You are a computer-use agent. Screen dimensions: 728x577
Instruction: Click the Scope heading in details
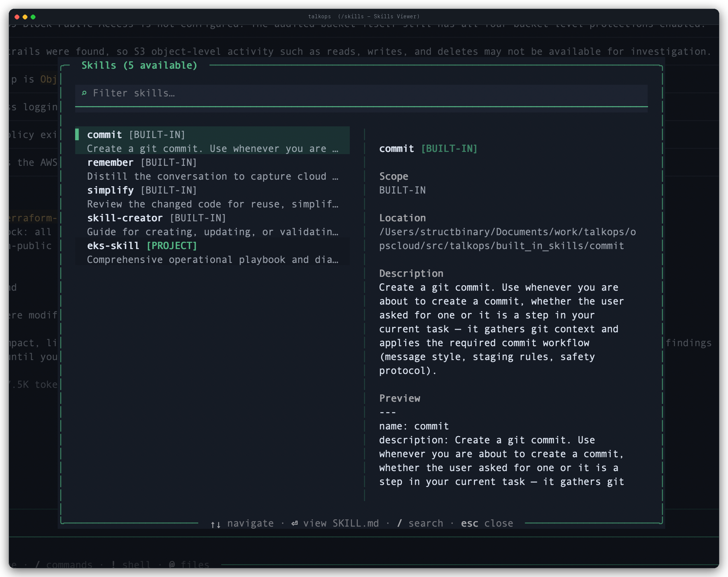click(x=394, y=176)
